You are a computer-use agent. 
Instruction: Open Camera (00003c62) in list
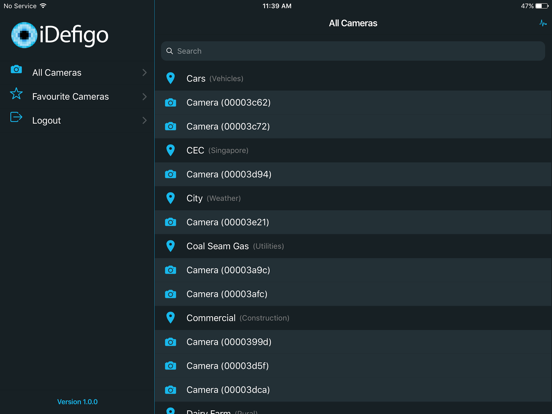[353, 102]
